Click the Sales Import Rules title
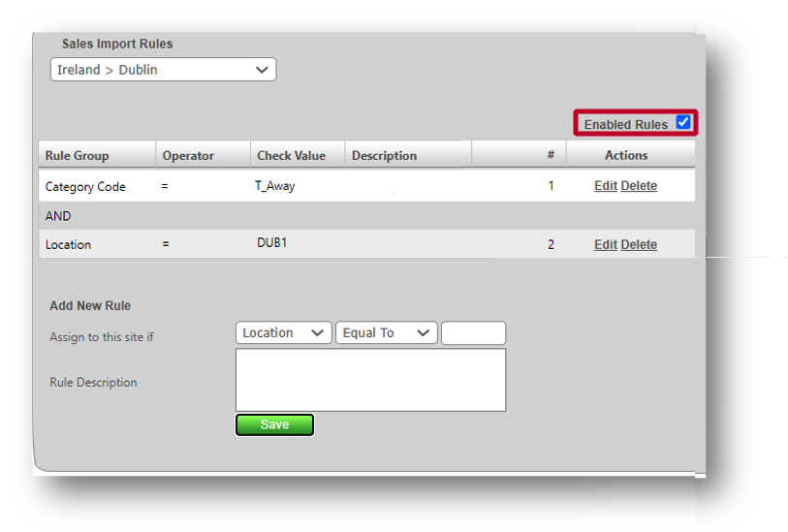Image resolution: width=788 pixels, height=532 pixels. (117, 44)
